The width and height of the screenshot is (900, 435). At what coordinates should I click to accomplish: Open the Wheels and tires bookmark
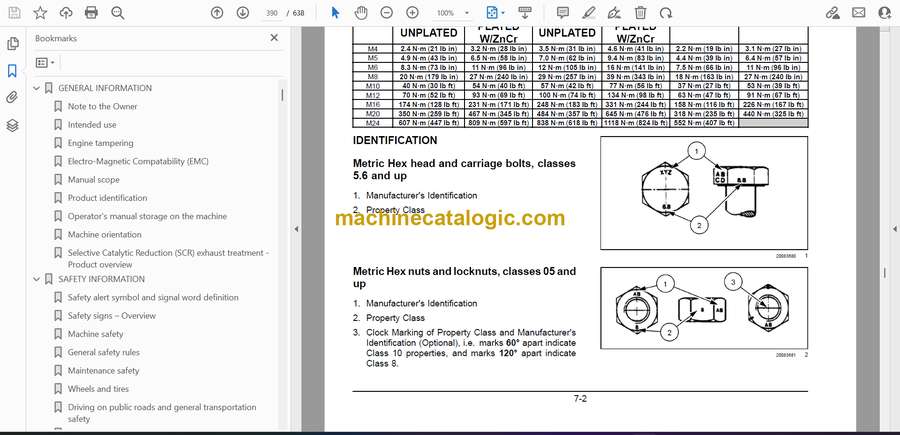click(98, 389)
